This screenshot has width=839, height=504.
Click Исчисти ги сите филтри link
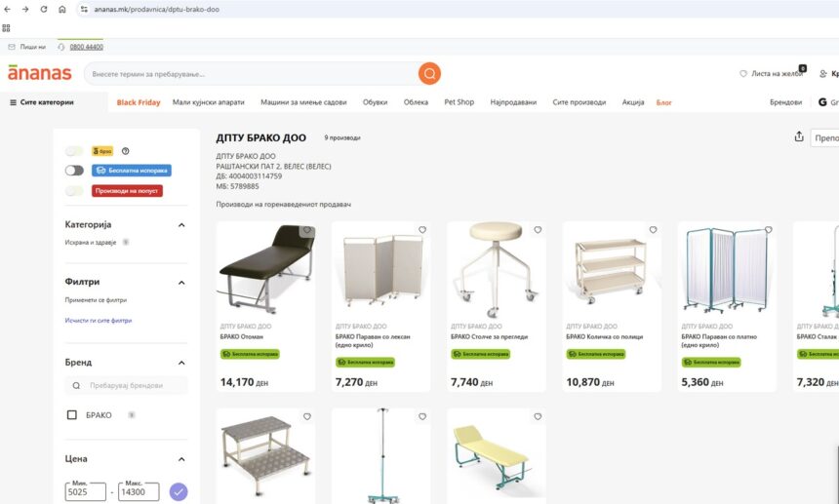(99, 320)
